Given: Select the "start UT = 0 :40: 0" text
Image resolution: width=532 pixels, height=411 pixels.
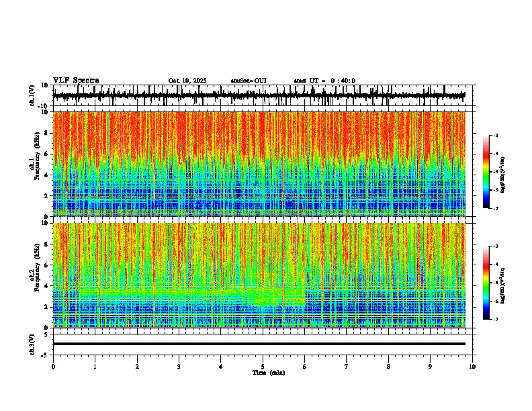Looking at the screenshot, I should pos(324,81).
